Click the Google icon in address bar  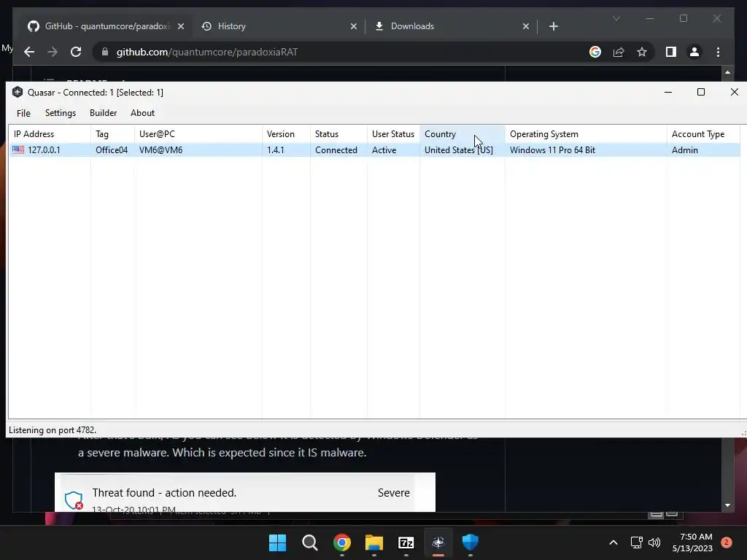coord(595,52)
